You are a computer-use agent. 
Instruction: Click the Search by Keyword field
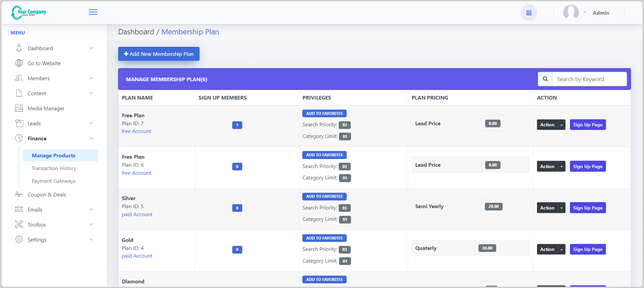coord(589,79)
